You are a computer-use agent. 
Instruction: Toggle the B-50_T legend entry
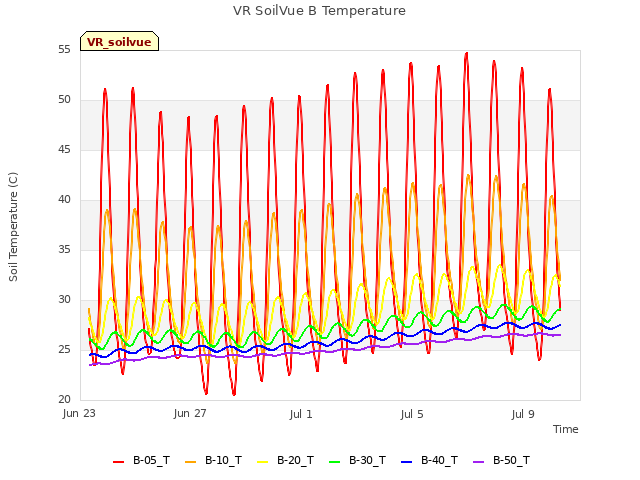(x=501, y=461)
